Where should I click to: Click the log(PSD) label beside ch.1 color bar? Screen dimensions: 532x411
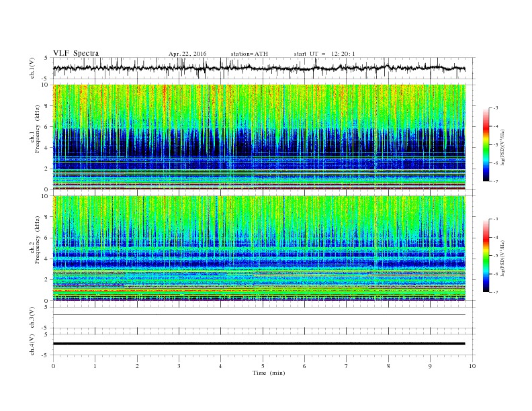503,147
